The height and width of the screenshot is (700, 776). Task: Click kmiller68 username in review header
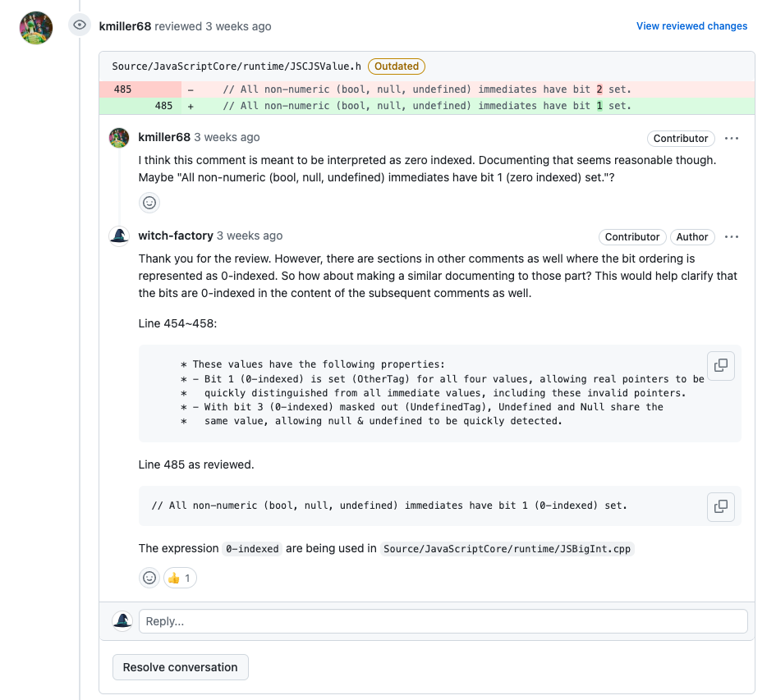(x=125, y=26)
